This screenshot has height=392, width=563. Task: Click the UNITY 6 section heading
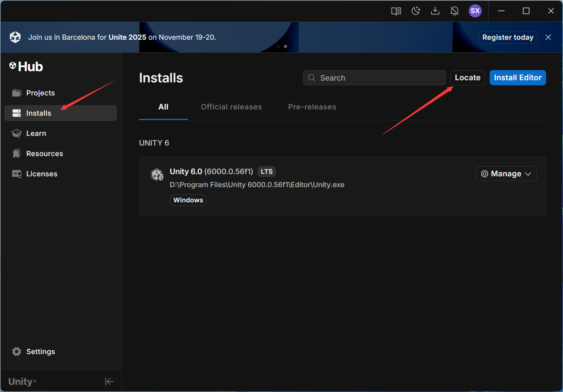(x=154, y=143)
